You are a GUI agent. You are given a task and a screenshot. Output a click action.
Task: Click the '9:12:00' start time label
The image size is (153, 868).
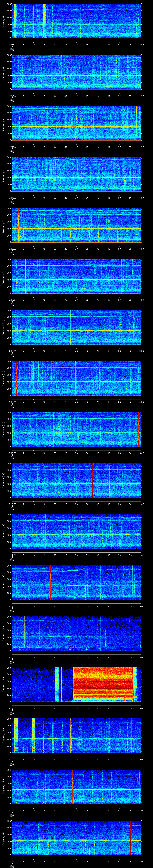pos(12,606)
